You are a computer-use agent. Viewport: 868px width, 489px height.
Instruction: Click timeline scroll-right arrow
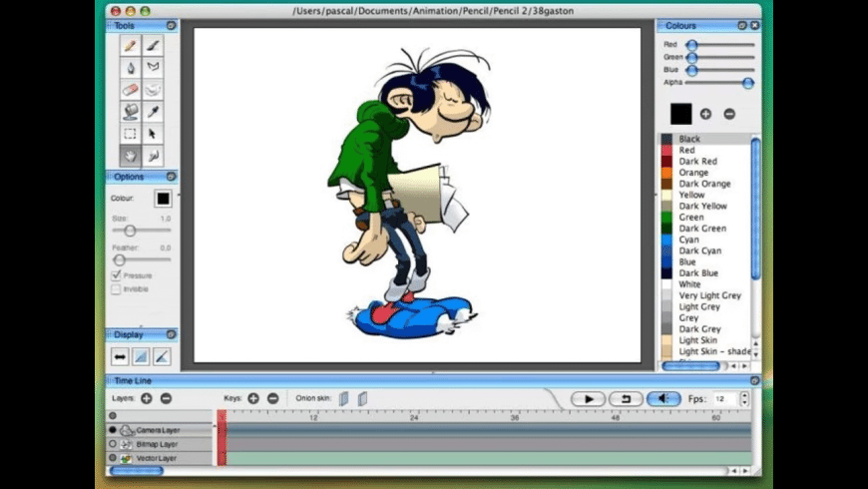pyautogui.click(x=745, y=471)
